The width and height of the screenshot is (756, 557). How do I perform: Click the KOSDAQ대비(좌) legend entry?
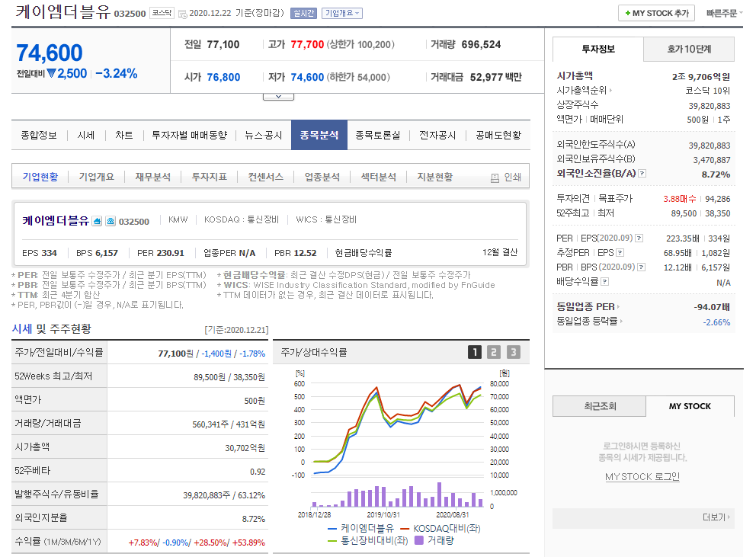point(440,528)
